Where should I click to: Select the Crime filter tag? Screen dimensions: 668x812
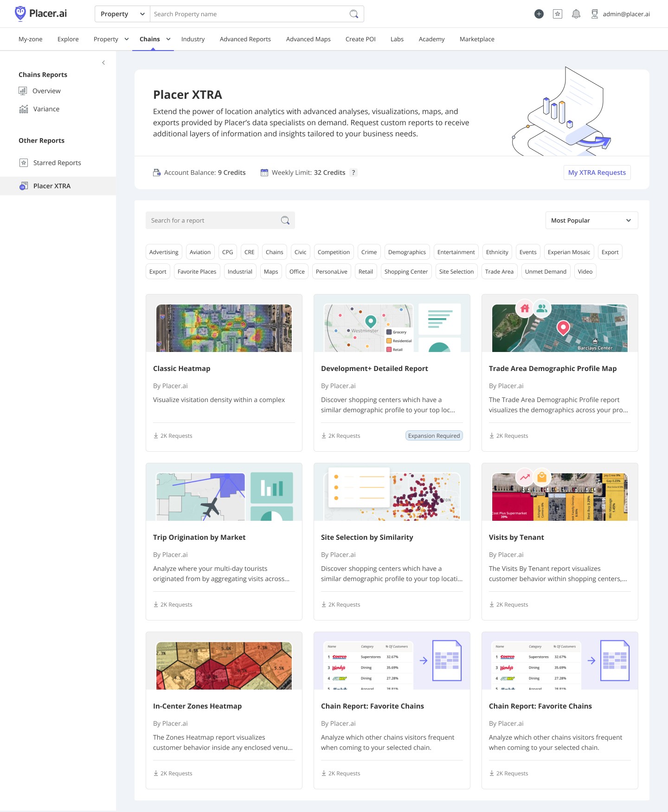(x=369, y=252)
